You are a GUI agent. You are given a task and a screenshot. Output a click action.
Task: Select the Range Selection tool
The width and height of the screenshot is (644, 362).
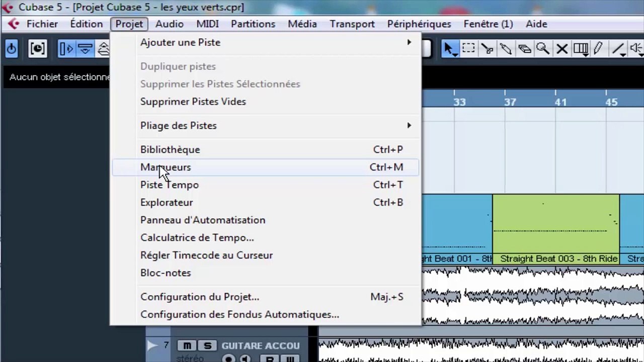coord(468,49)
